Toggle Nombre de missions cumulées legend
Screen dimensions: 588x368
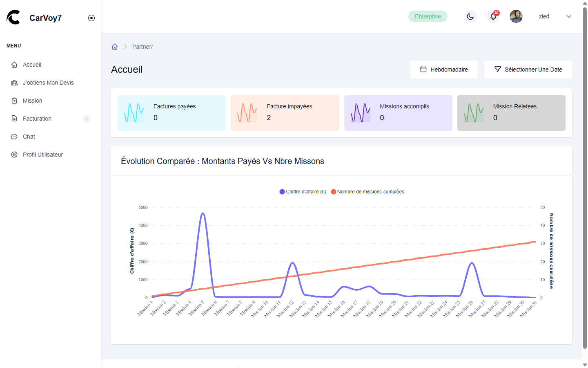coord(367,192)
